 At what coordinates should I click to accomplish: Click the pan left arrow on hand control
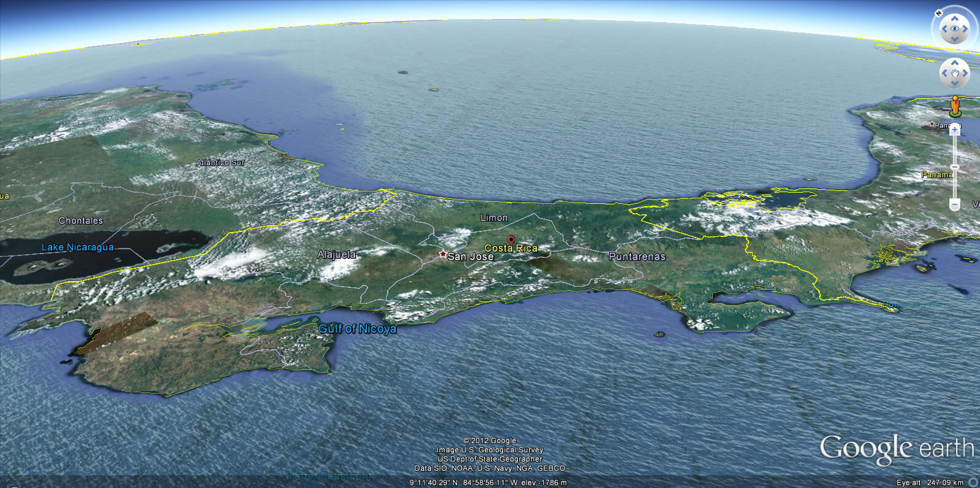point(944,73)
